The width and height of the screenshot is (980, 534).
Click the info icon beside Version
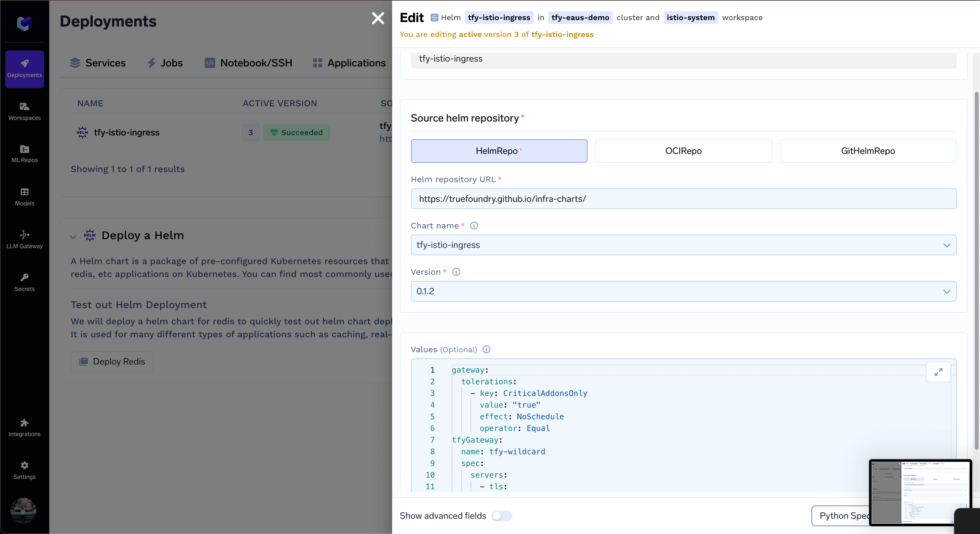pyautogui.click(x=456, y=272)
